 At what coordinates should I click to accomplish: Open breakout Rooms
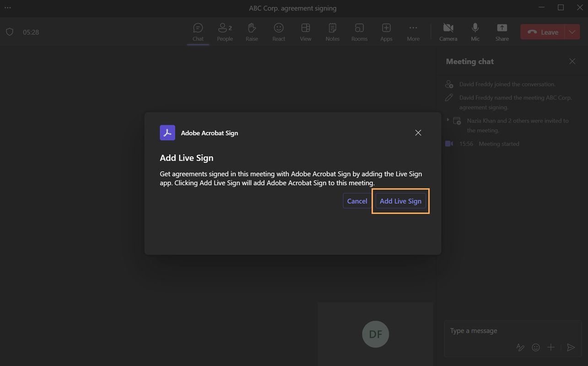click(359, 33)
